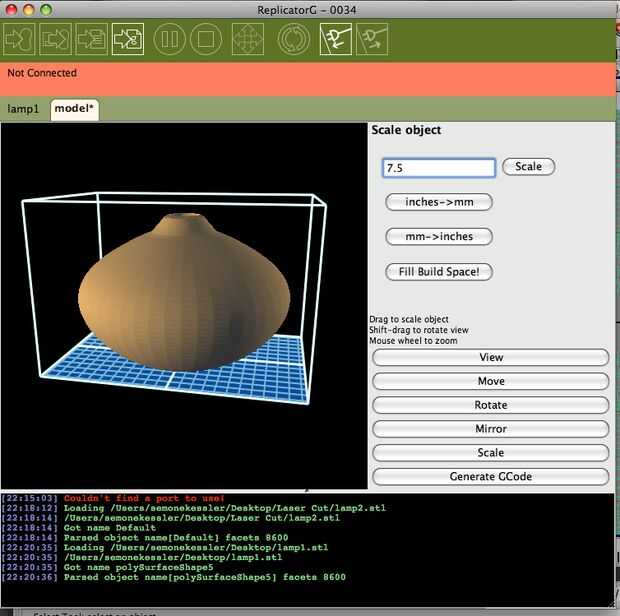Open the Move tool panel
Image resolution: width=620 pixels, height=616 pixels.
(491, 381)
